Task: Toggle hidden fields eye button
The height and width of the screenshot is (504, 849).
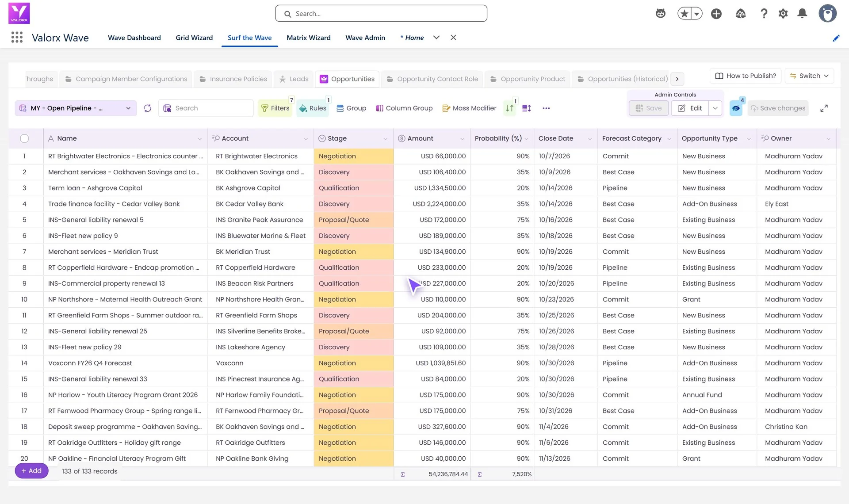Action: coord(736,108)
